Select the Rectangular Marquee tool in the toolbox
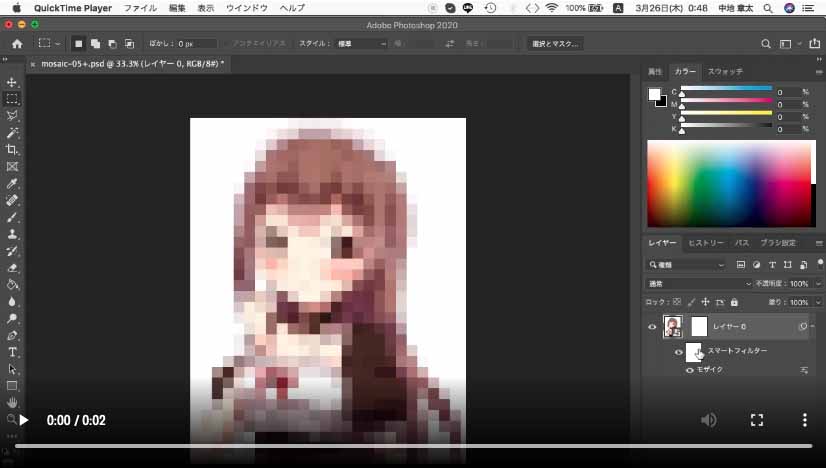Viewport: 826px width, 468px height. tap(12, 99)
